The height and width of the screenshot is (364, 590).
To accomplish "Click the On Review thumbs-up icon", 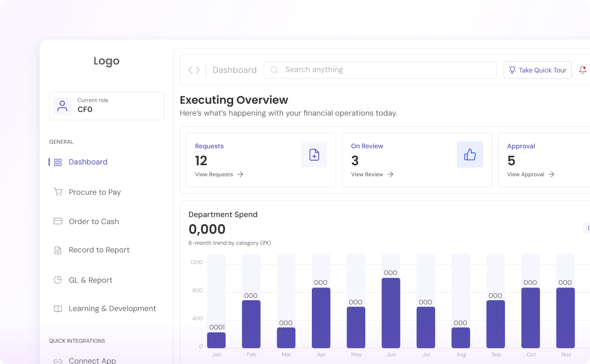I will [x=470, y=154].
